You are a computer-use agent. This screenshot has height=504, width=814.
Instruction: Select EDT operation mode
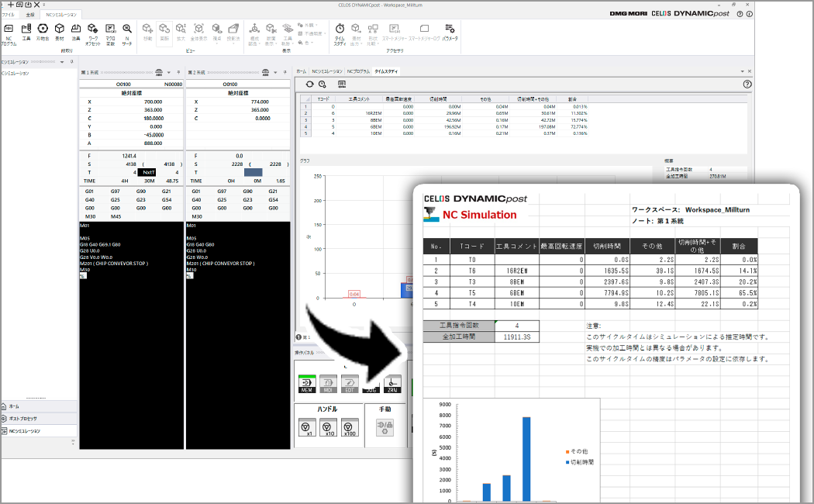(350, 384)
